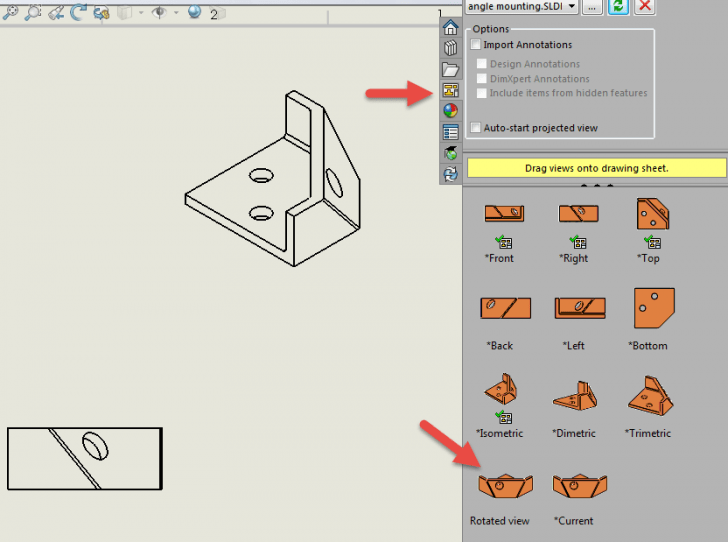Select the *Current view thumbnail
728x542 pixels.
pos(580,486)
